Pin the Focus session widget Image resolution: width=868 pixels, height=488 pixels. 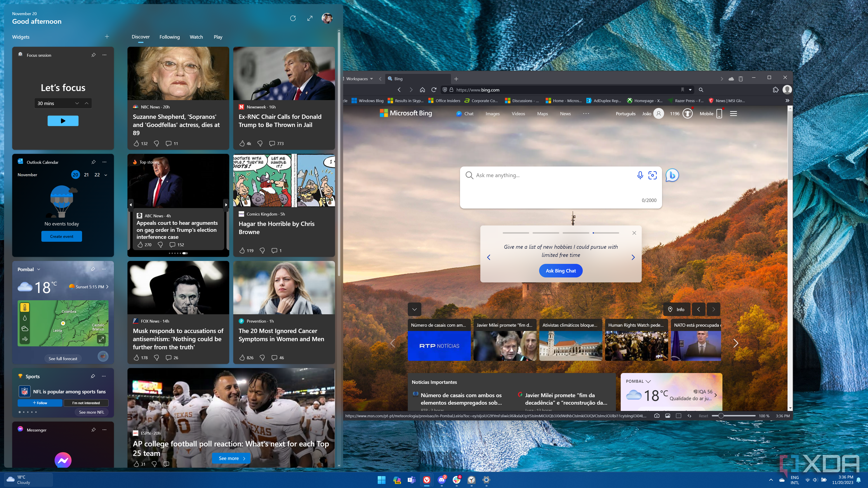pyautogui.click(x=93, y=55)
